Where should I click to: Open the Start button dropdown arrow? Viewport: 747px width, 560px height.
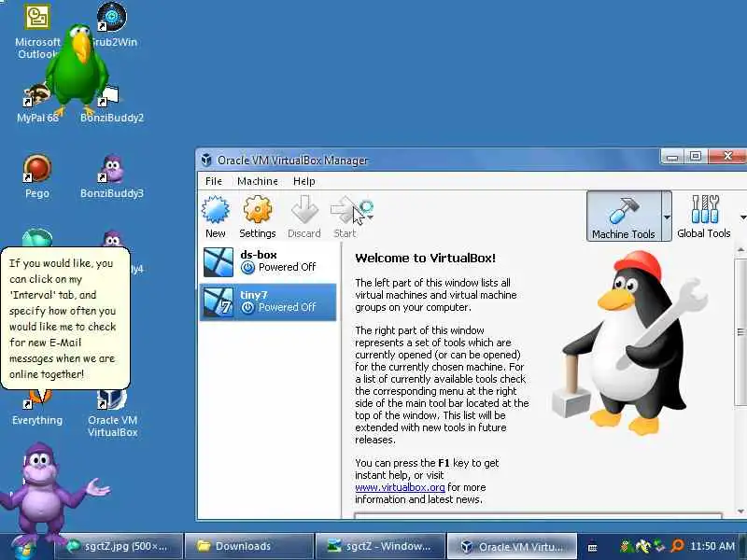point(371,217)
